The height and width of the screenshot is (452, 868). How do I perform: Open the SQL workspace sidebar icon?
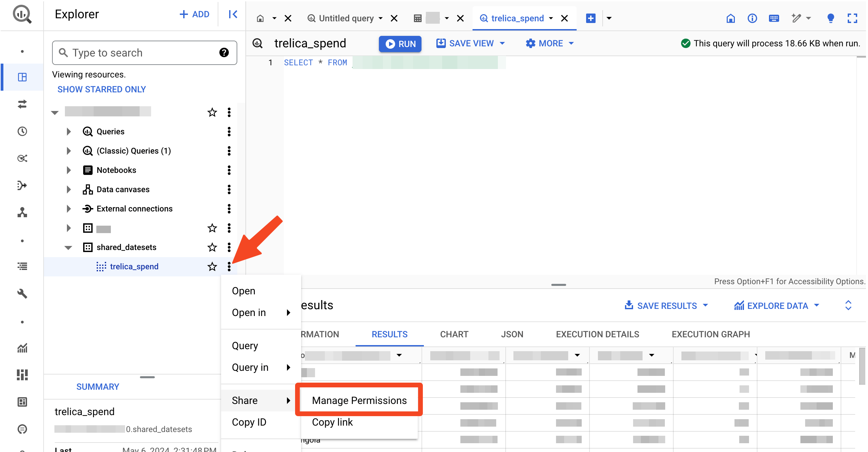point(22,77)
